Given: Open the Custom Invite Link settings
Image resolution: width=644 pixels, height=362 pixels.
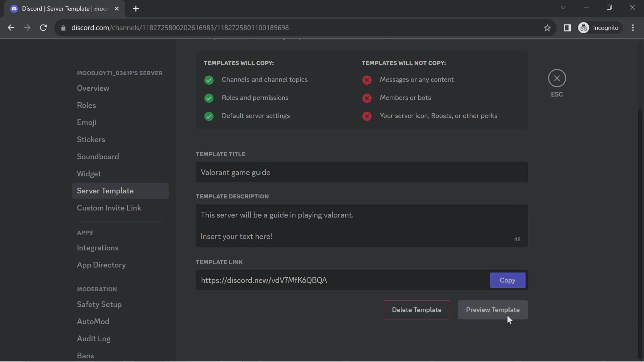Looking at the screenshot, I should pos(109,208).
